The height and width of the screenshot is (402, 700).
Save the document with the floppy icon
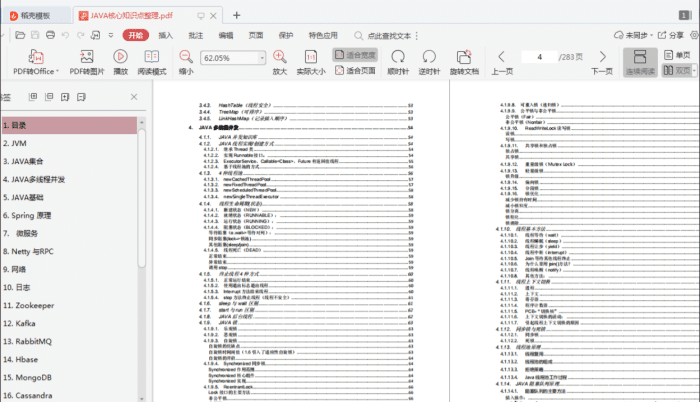coord(35,35)
